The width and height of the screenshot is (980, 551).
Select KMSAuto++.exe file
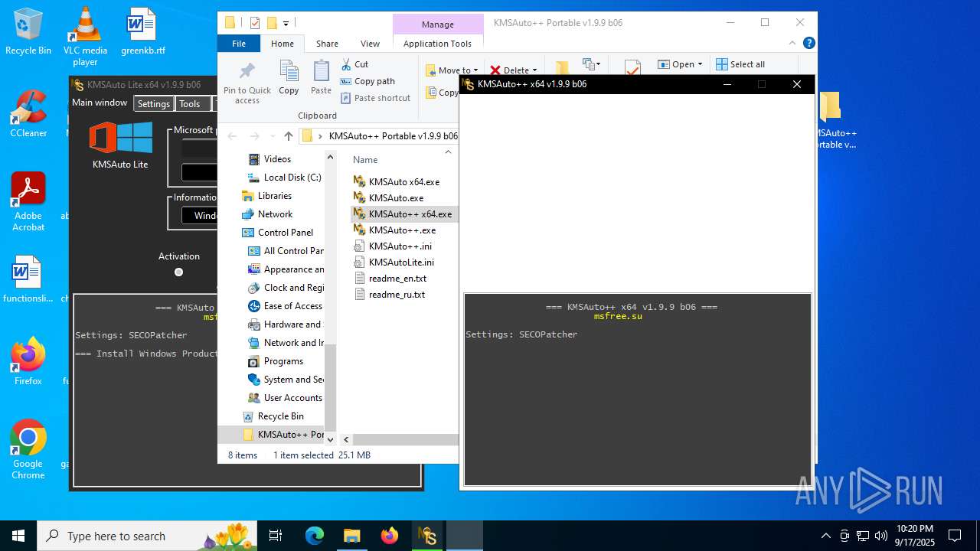point(403,230)
